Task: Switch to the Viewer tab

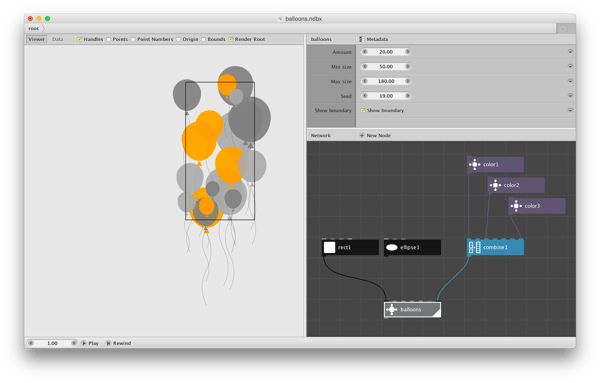Action: point(36,39)
